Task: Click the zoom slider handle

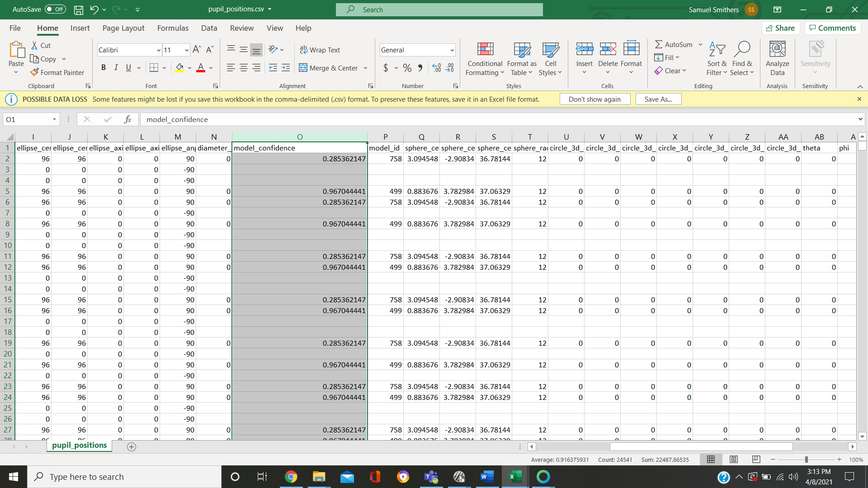Action: (x=806, y=460)
